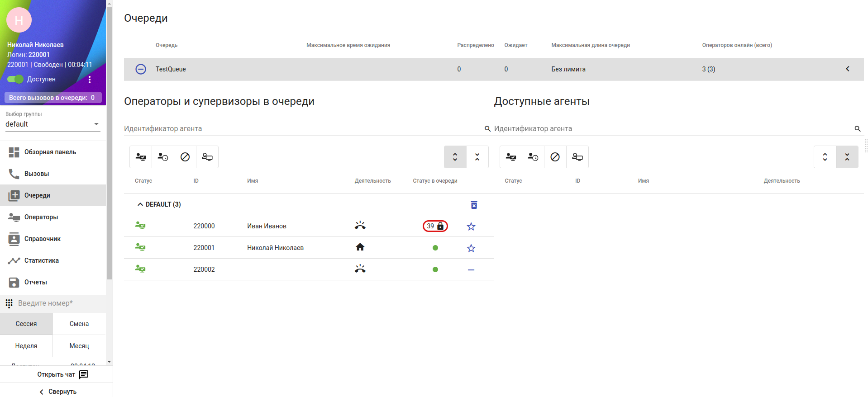Click Свернуть to collapse the sidebar
The image size is (868, 397).
pyautogui.click(x=57, y=392)
